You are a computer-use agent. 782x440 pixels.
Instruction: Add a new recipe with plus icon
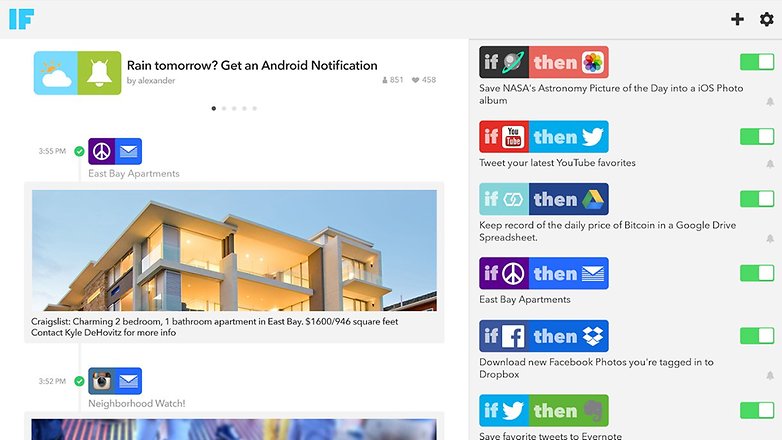737,19
